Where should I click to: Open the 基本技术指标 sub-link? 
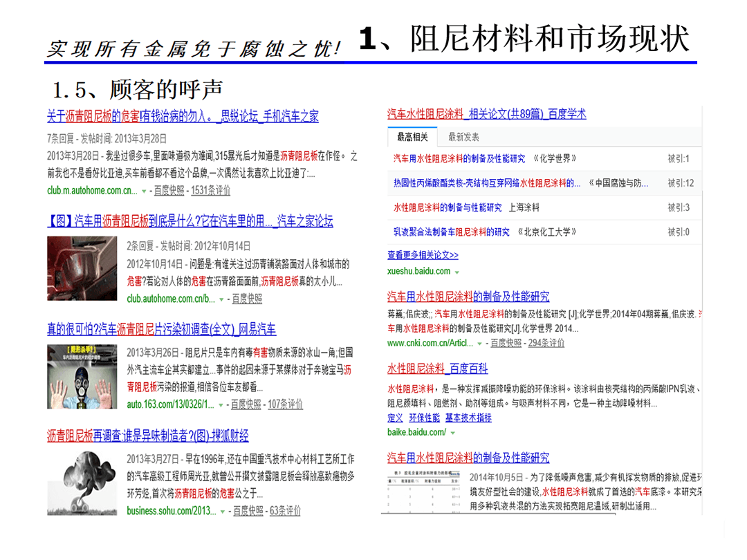point(468,418)
